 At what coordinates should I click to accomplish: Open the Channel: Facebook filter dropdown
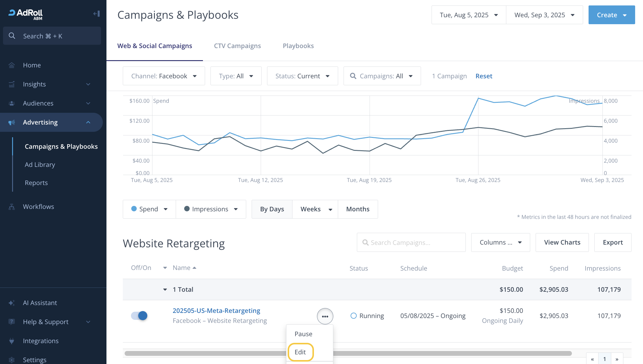(164, 76)
